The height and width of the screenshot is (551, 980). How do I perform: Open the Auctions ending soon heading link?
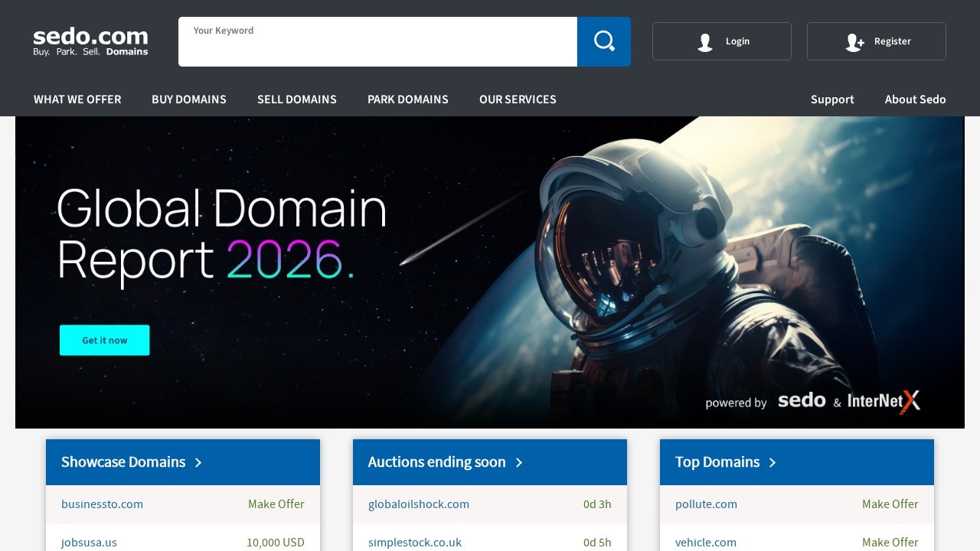[x=436, y=462]
